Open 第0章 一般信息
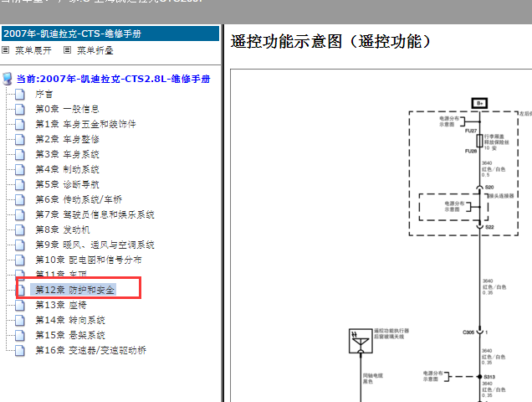 67,109
